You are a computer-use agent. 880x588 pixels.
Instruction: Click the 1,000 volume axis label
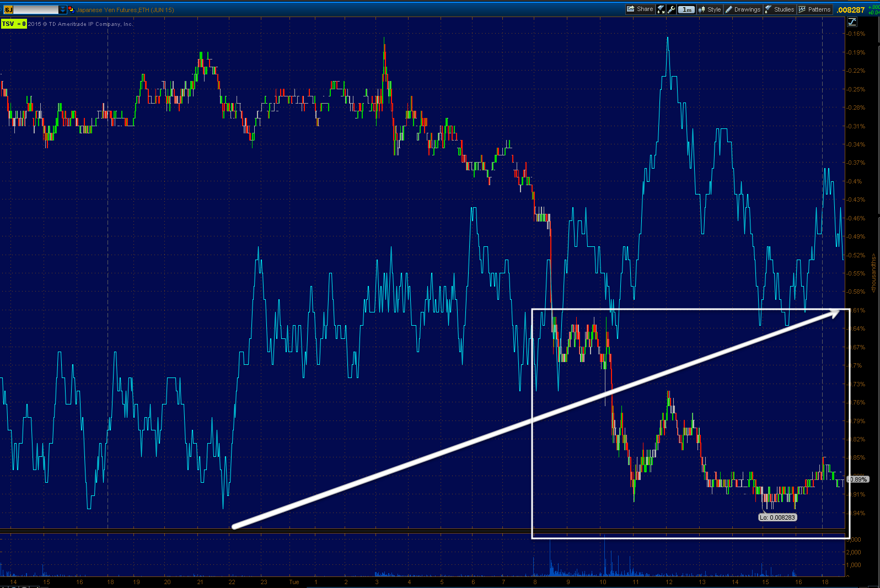pos(854,565)
